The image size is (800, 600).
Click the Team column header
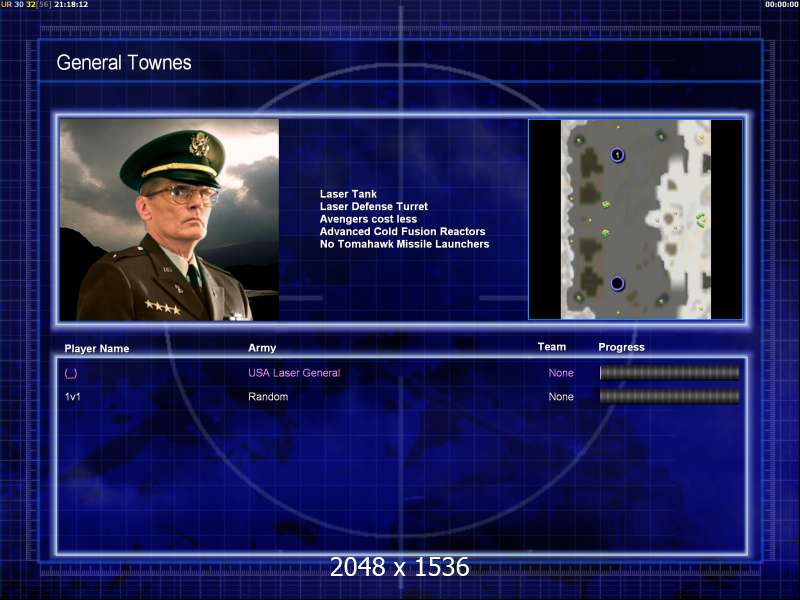tap(552, 347)
